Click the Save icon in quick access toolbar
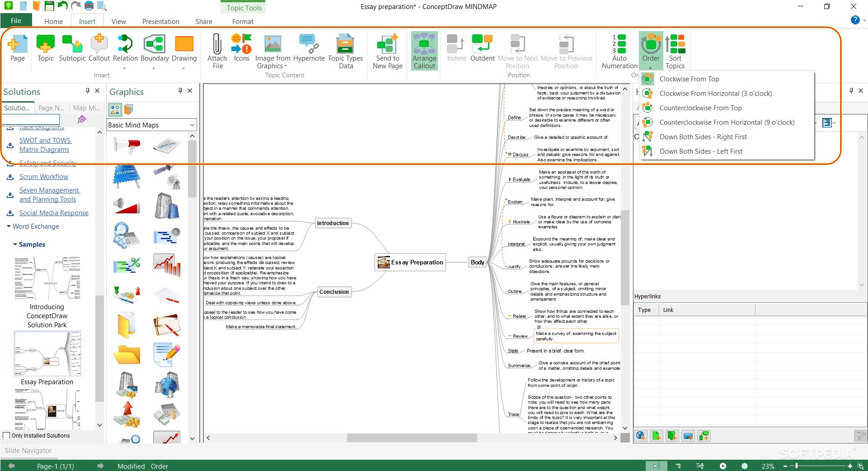Viewport: 868px width, 471px height. point(50,6)
